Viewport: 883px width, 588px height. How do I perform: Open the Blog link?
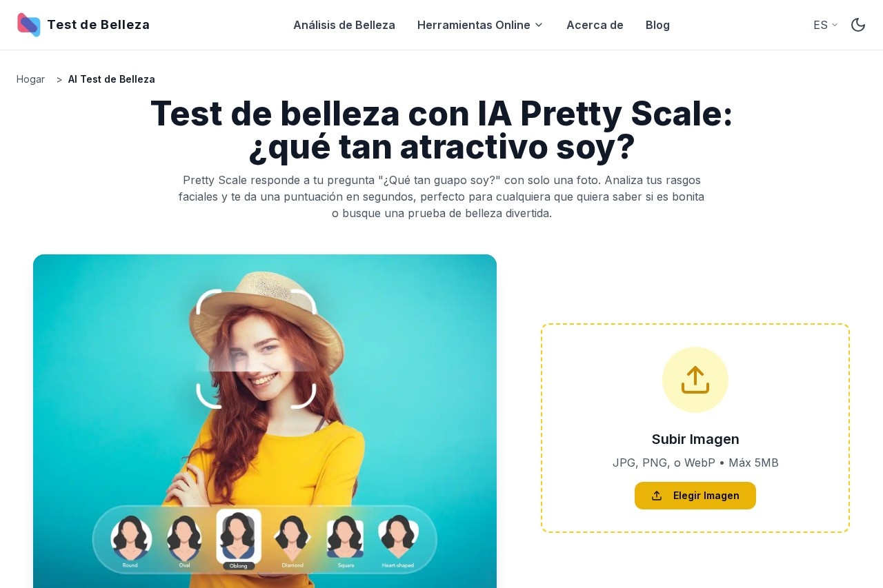click(657, 25)
